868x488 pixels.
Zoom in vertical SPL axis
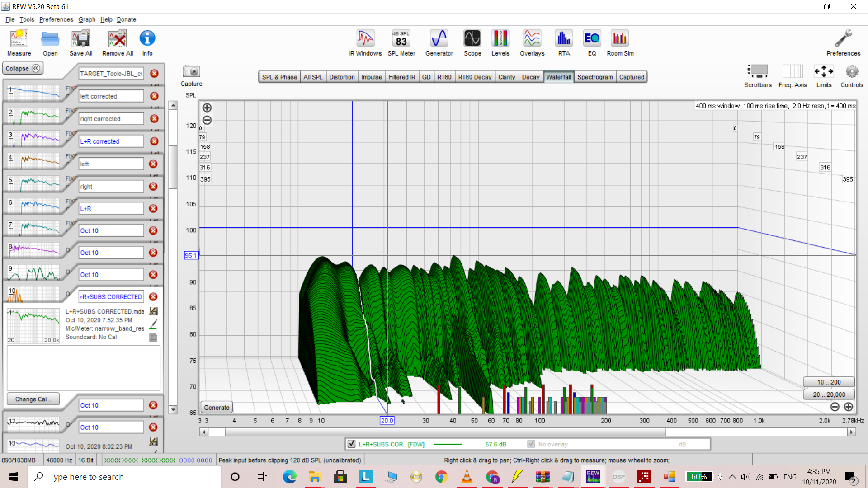(207, 108)
